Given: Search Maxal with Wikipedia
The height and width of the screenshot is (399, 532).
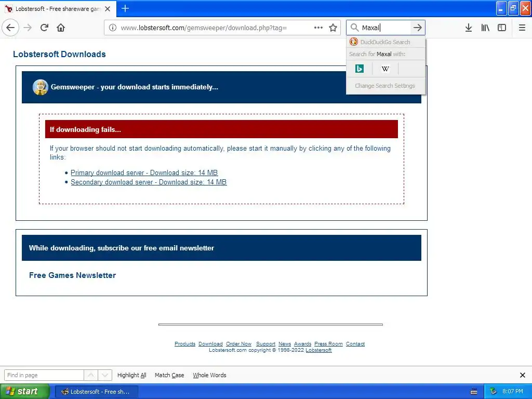Looking at the screenshot, I should [385, 69].
